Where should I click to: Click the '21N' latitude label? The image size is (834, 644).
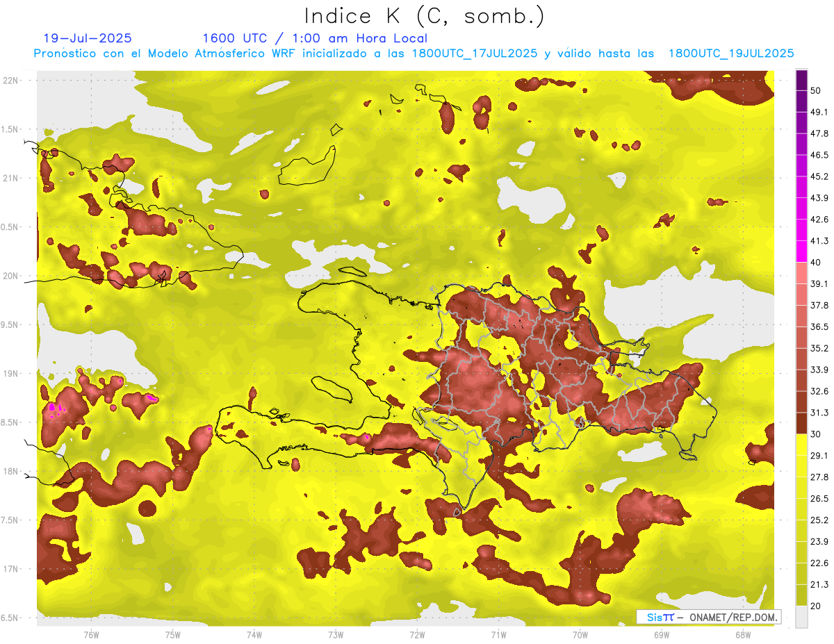(12, 178)
